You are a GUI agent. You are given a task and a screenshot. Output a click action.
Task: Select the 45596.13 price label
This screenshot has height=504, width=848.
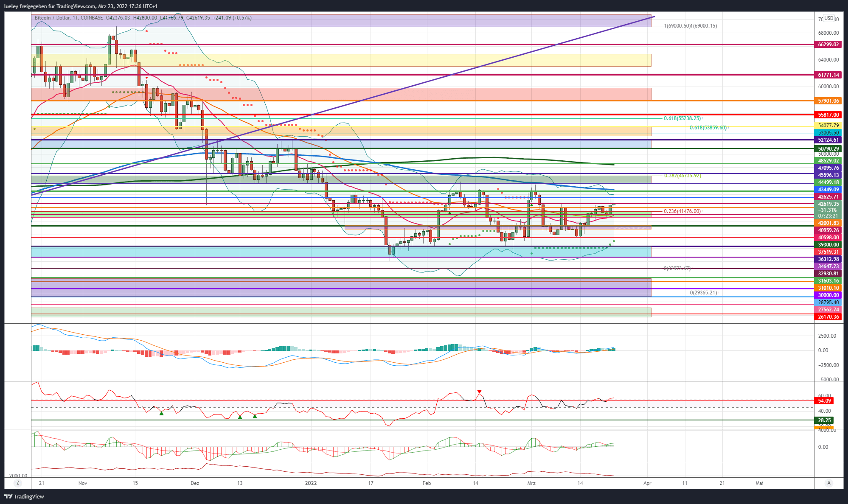click(828, 175)
